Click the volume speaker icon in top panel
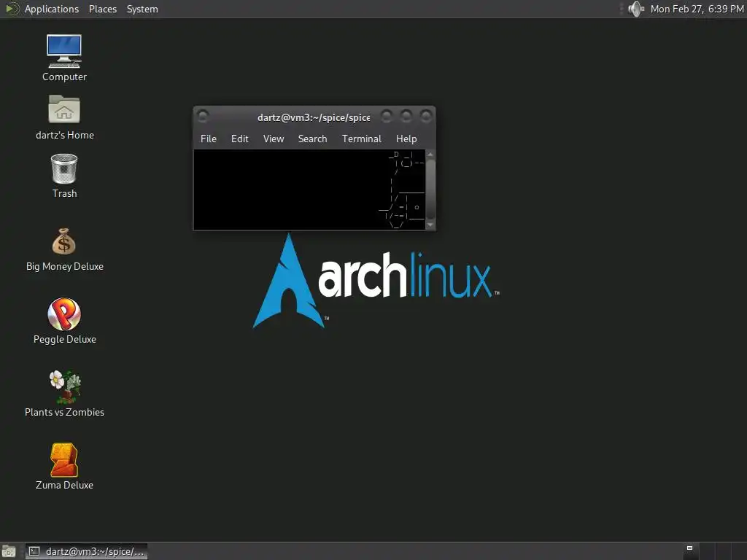 click(635, 9)
